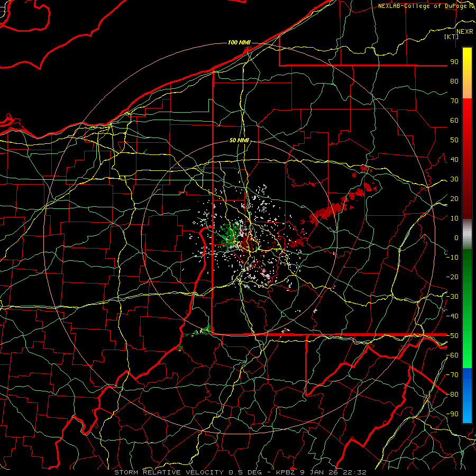The image size is (476, 476).
Task: Click the 20 tick label on velocity scale
Action: (x=454, y=199)
